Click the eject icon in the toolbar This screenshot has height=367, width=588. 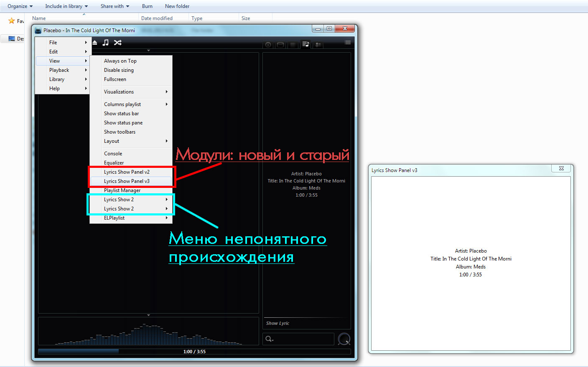(95, 43)
